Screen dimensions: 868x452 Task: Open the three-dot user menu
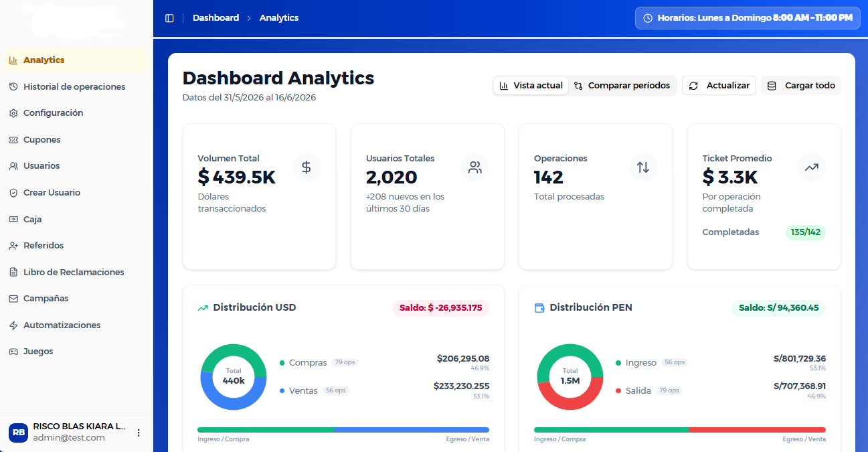139,433
